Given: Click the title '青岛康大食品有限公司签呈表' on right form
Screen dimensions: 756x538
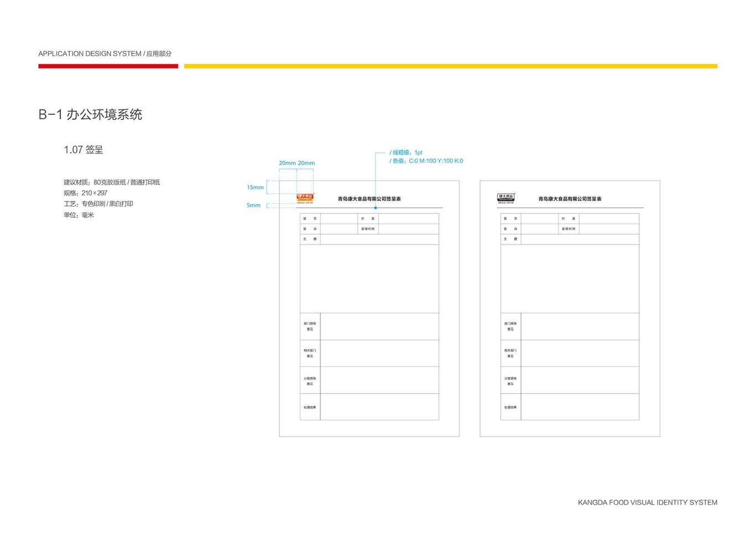Looking at the screenshot, I should click(569, 199).
